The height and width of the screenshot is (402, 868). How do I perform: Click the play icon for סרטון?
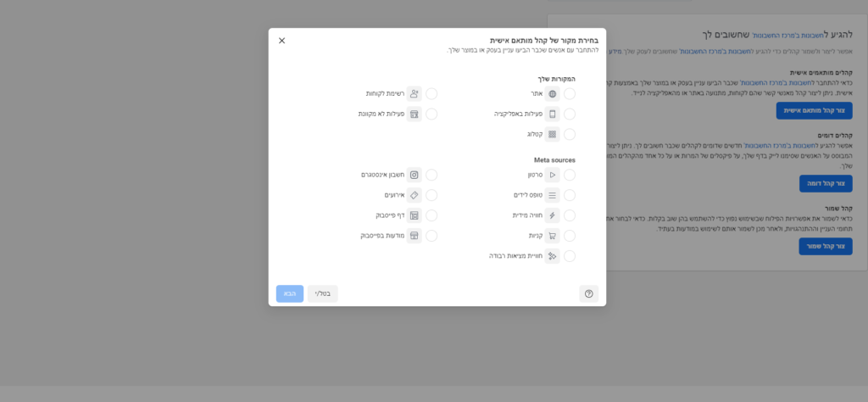552,175
